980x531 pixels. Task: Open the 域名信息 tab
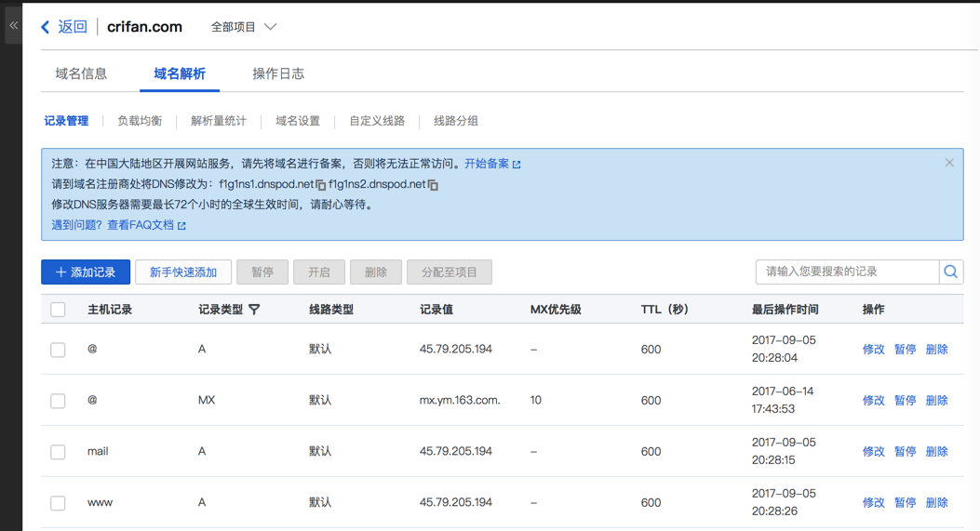[81, 73]
